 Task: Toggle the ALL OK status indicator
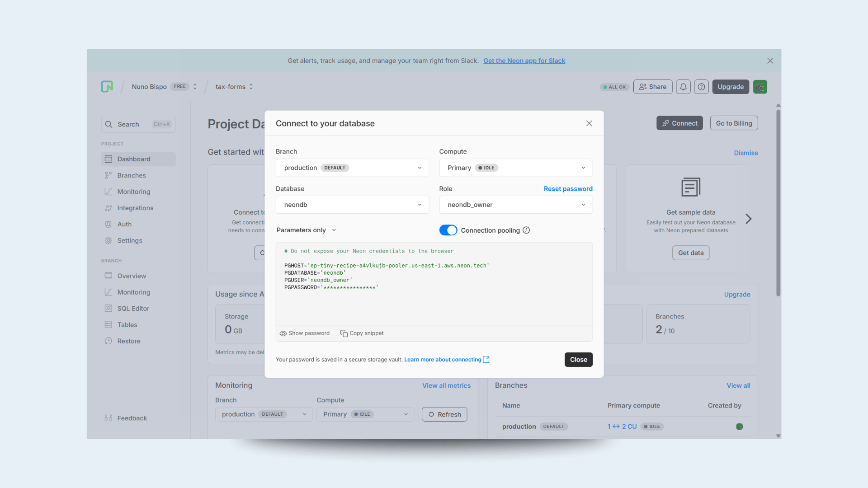[x=614, y=87]
